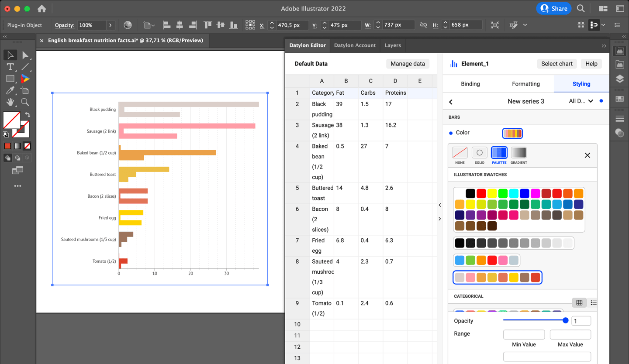629x364 pixels.
Task: Activate the Zoom tool
Action: click(x=25, y=102)
